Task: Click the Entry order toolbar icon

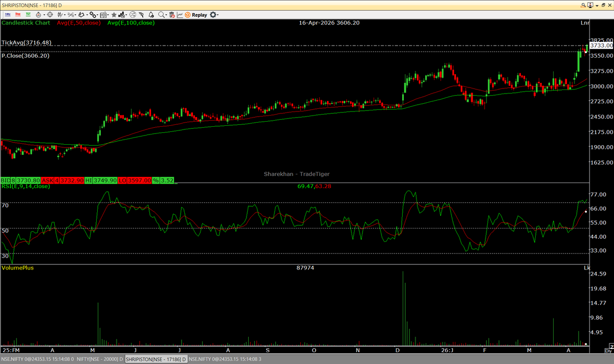Action: click(8, 15)
